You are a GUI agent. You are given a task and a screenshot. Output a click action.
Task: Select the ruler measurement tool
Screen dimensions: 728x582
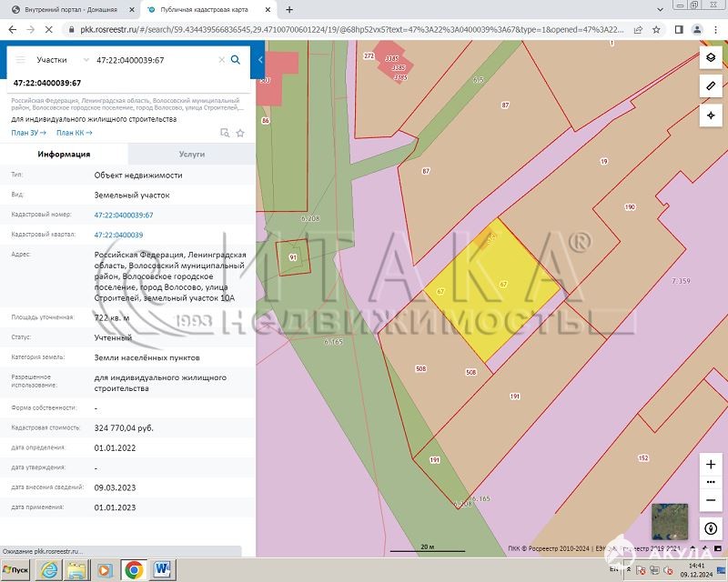coord(711,86)
